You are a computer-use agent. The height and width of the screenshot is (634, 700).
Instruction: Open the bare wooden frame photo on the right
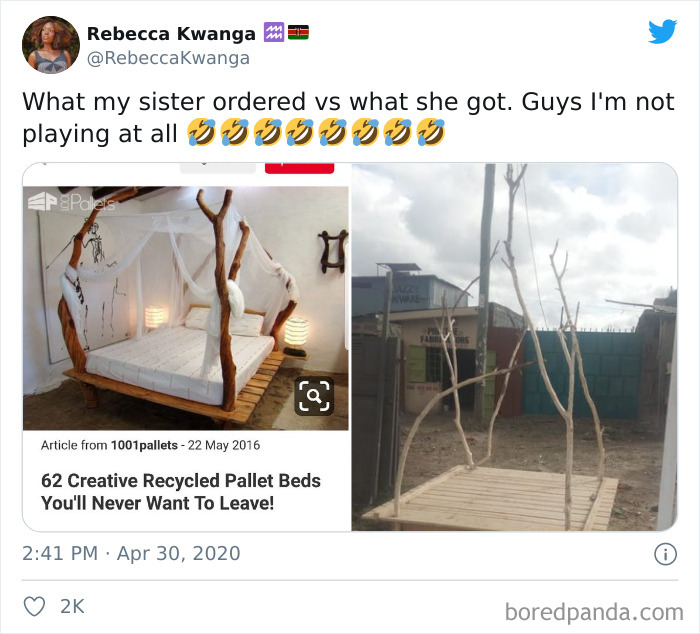(x=514, y=346)
